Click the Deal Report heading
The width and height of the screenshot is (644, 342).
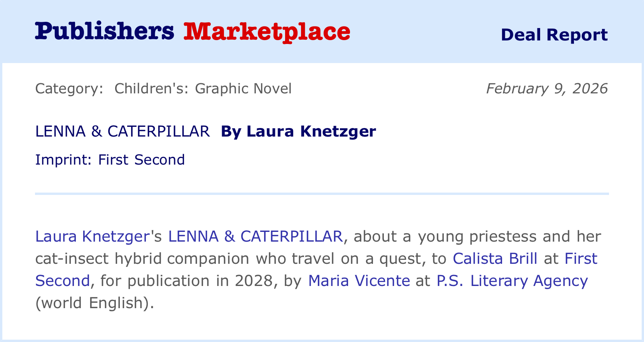[554, 35]
